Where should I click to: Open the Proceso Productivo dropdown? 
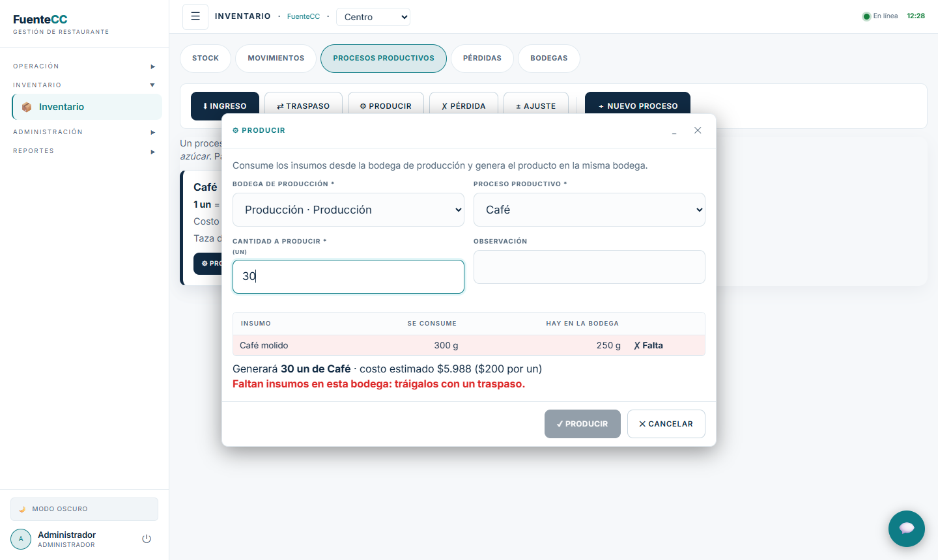pos(590,210)
